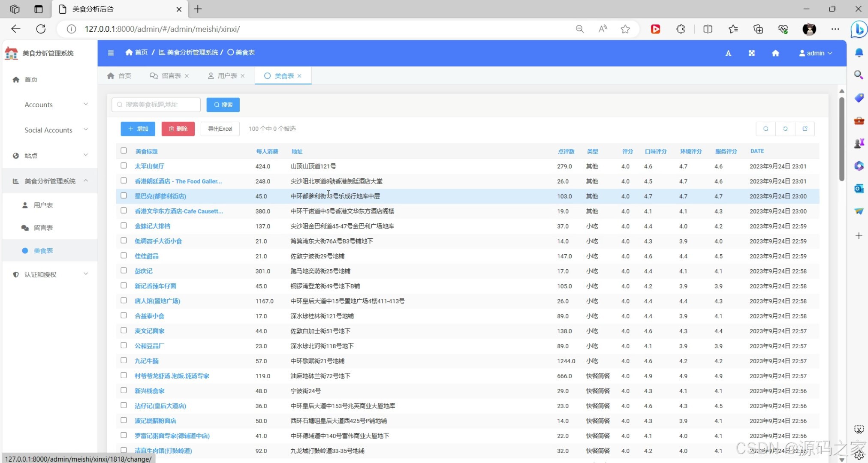The width and height of the screenshot is (868, 463).
Task: Refresh the browser page
Action: tap(41, 29)
